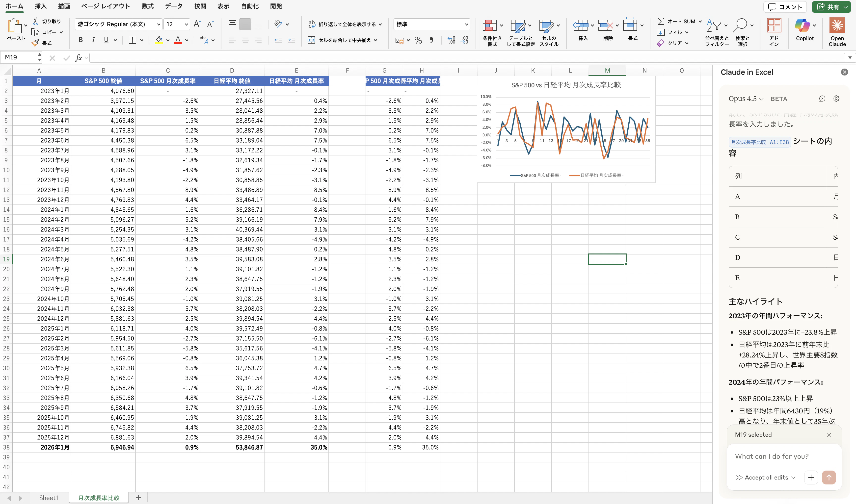Image resolution: width=856 pixels, height=504 pixels.
Task: Open the Claude panel settings gear
Action: coord(836,99)
